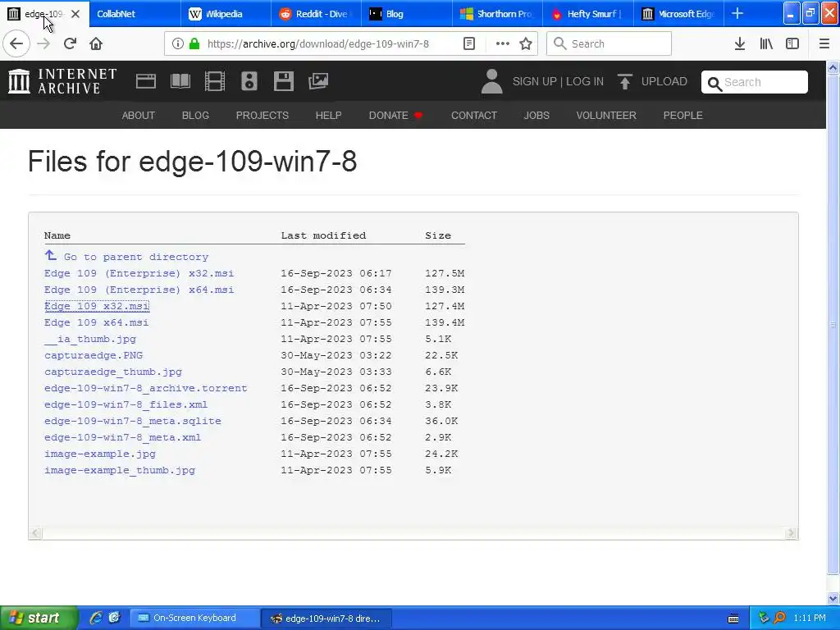840x630 pixels.
Task: Open the ABOUT menu item
Action: click(x=138, y=115)
